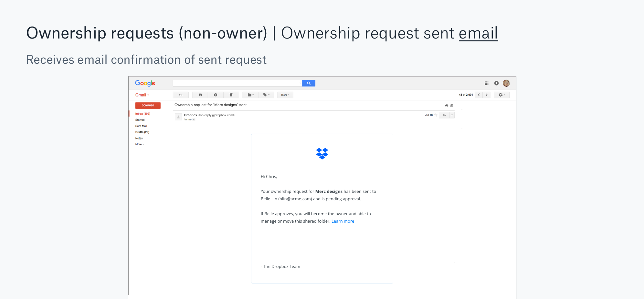Open the Labels dropdown
Viewport: 644px width, 299px height.
266,95
